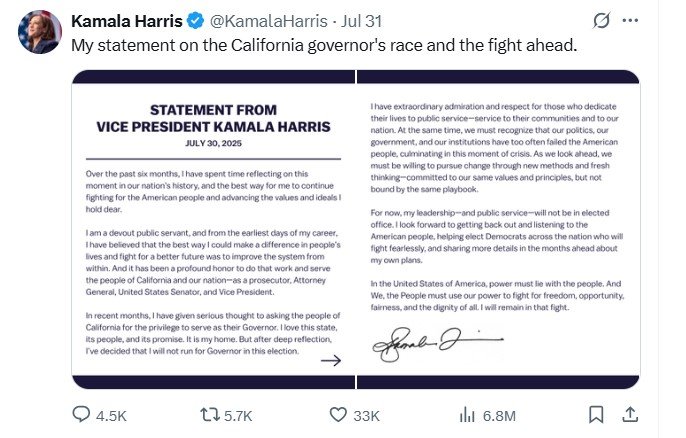686x438 pixels.
Task: View analytics via the bar-chart icon
Action: [466, 414]
